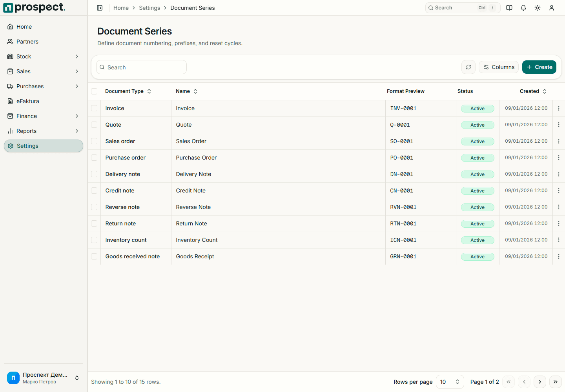Go to Home breadcrumb link
This screenshot has width=565, height=392.
pos(121,8)
